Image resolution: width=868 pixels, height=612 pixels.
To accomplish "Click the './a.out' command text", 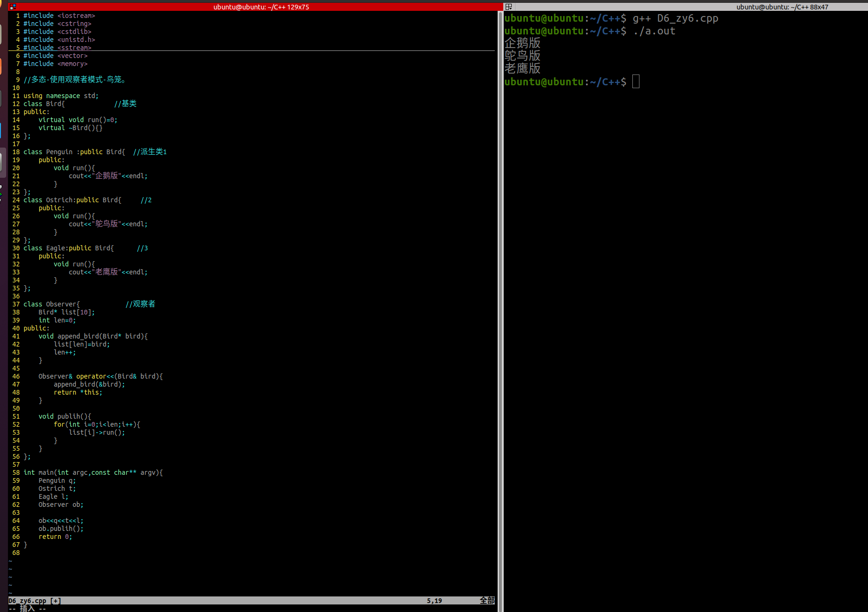I will click(654, 31).
